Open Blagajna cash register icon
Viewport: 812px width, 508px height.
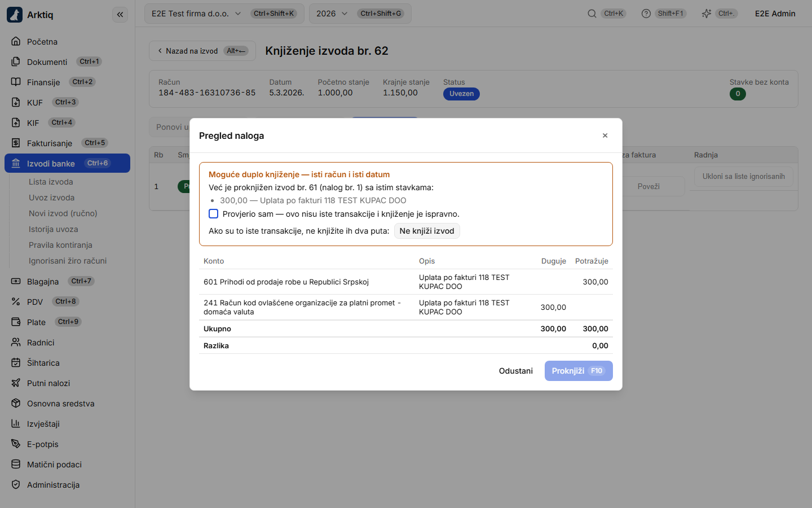click(16, 281)
